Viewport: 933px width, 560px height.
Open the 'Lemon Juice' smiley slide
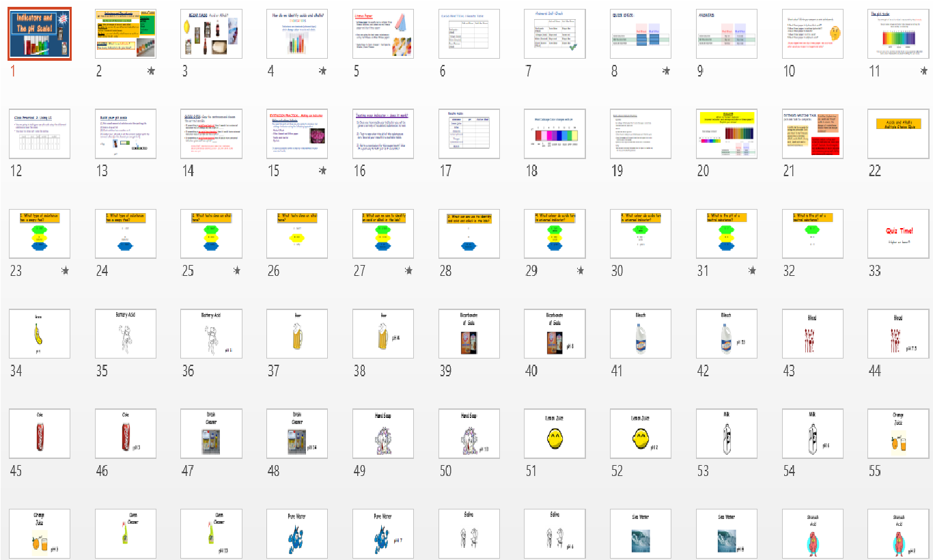click(555, 434)
